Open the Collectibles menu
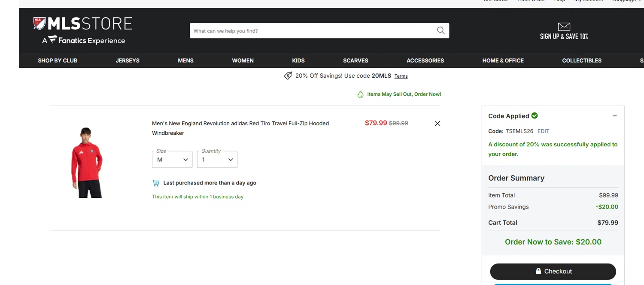 tap(582, 61)
